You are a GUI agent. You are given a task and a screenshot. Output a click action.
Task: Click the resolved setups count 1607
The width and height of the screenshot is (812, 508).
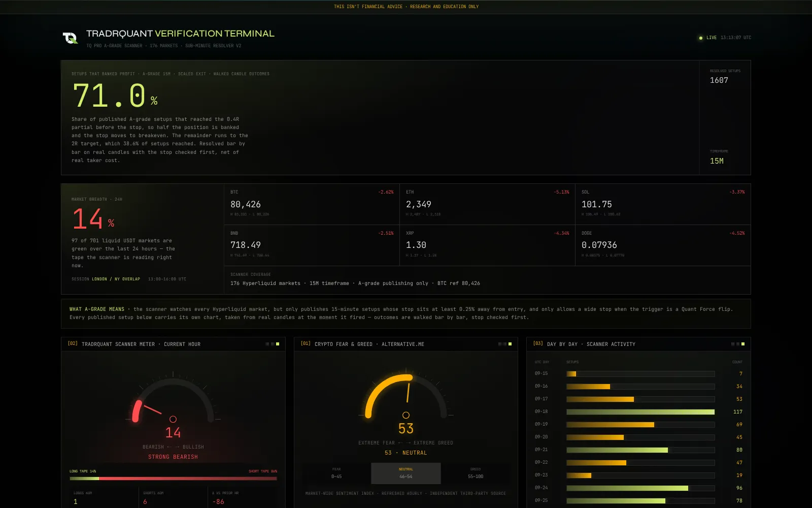point(719,80)
